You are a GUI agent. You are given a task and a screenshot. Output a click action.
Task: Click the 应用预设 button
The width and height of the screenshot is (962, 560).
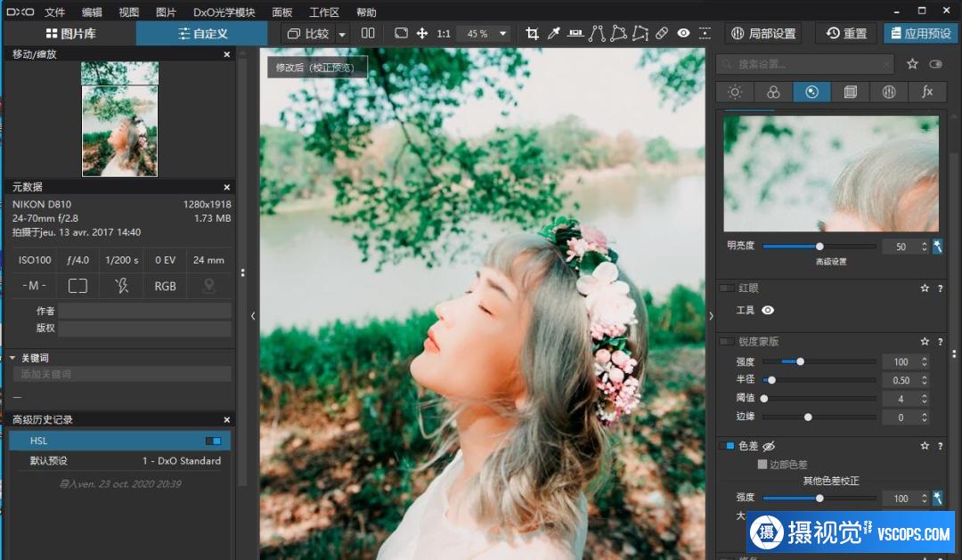pyautogui.click(x=922, y=33)
